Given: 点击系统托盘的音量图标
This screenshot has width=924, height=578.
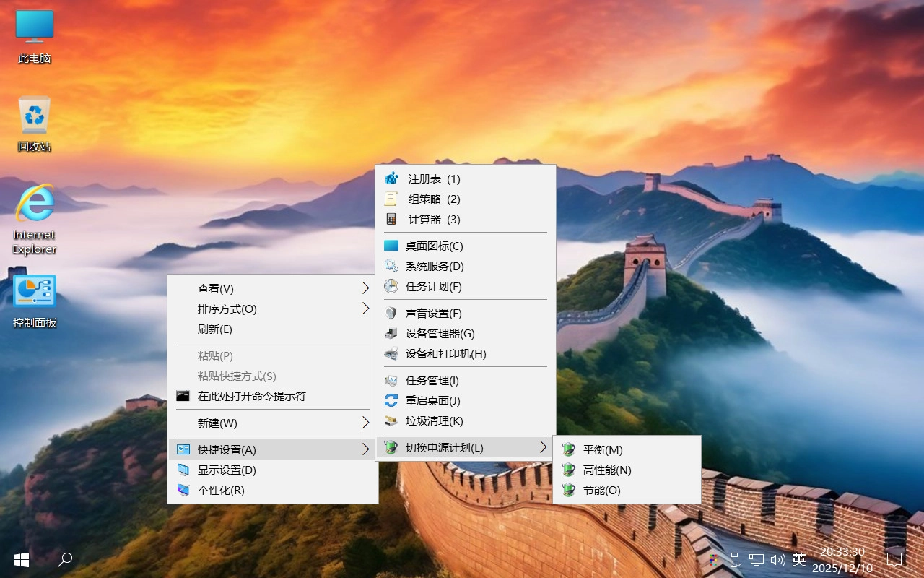Looking at the screenshot, I should pos(778,559).
